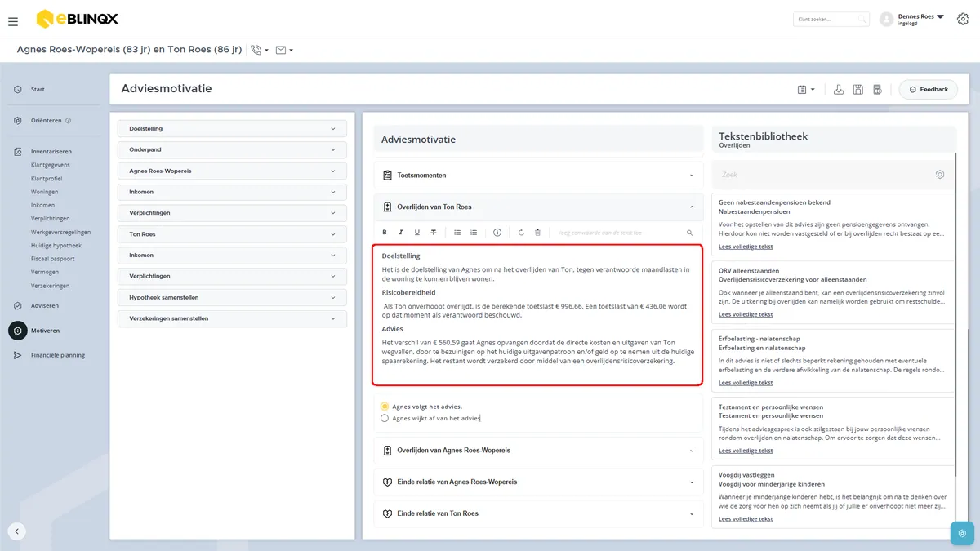Insert a numbered list
This screenshot has width=980, height=551.
(x=474, y=233)
